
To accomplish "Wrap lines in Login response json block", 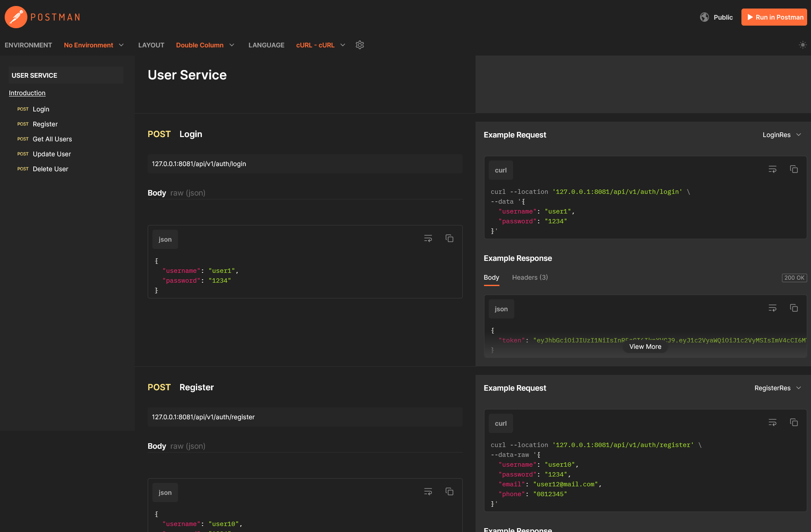I will 773,308.
